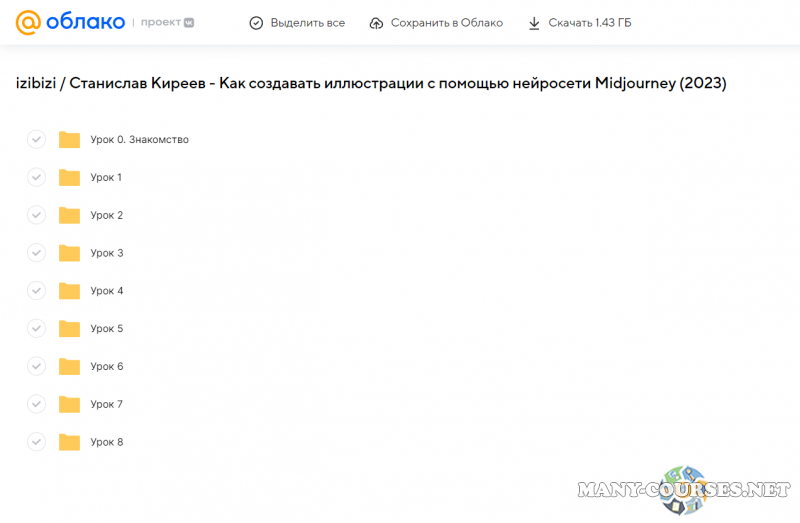Open the Урок 1 folder icon
This screenshot has width=800, height=523.
click(x=69, y=178)
